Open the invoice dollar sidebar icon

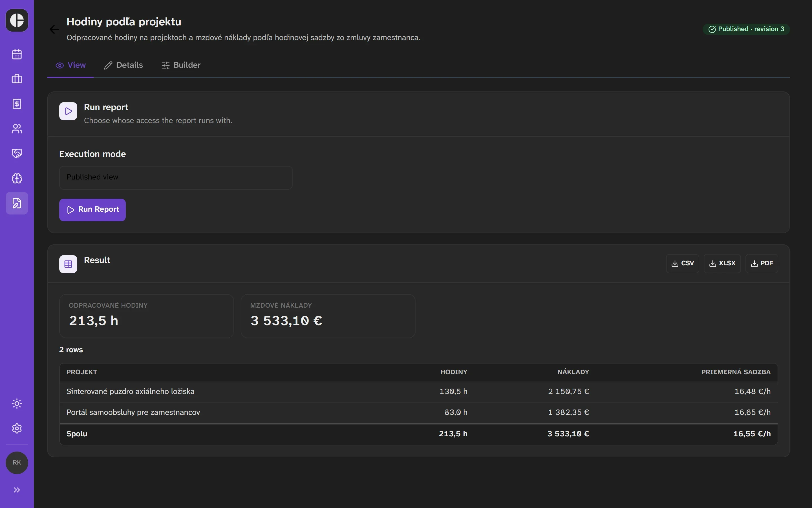(17, 104)
